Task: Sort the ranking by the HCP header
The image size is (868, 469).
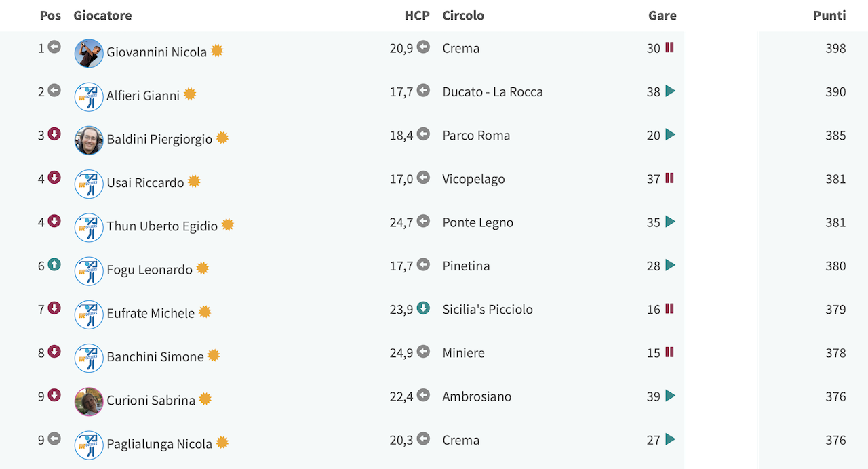Action: pos(417,15)
